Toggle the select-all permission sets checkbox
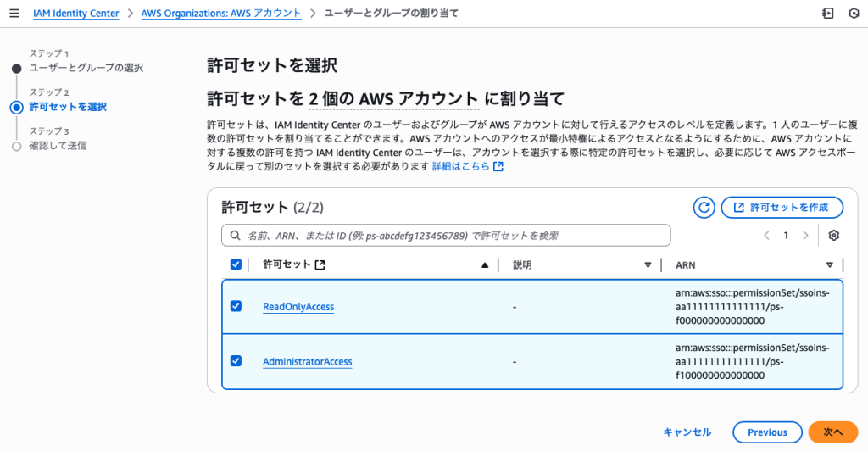The image size is (868, 451). [x=236, y=264]
